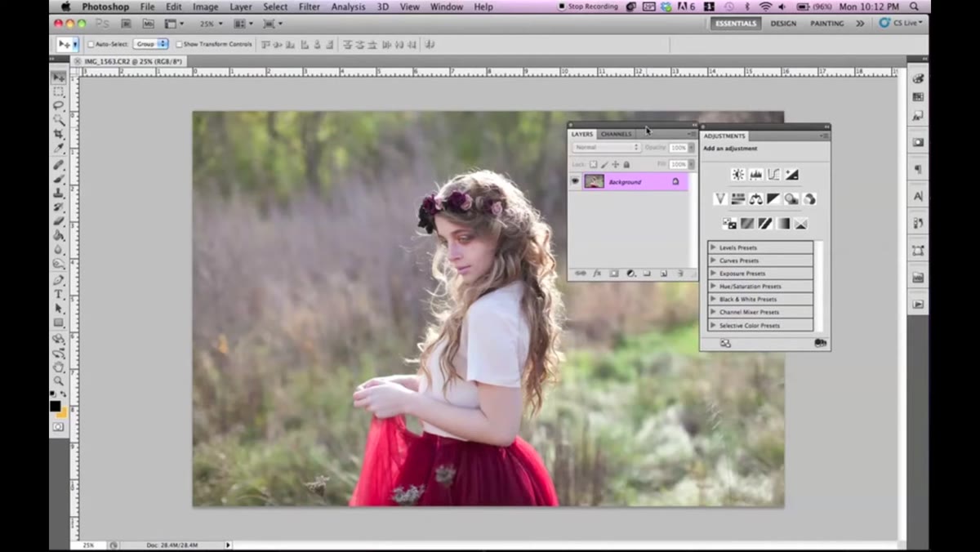Switch to the Channels tab
The width and height of the screenshot is (980, 552).
click(616, 134)
